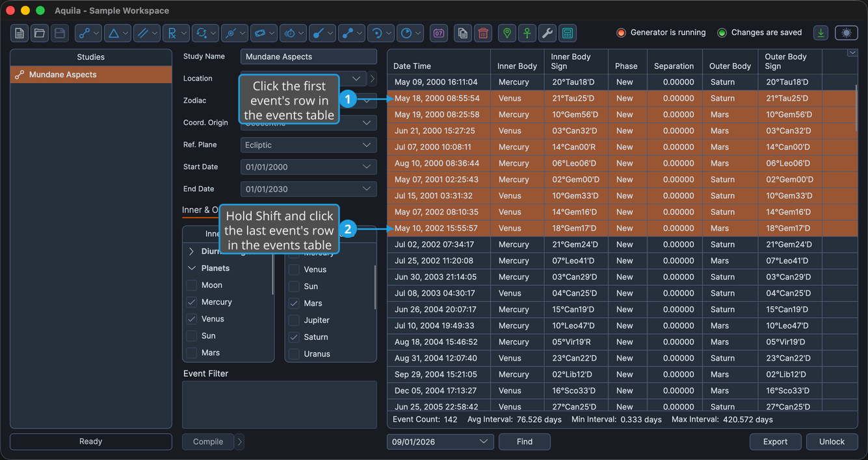
Task: Open settings with the wrench icon
Action: point(547,33)
